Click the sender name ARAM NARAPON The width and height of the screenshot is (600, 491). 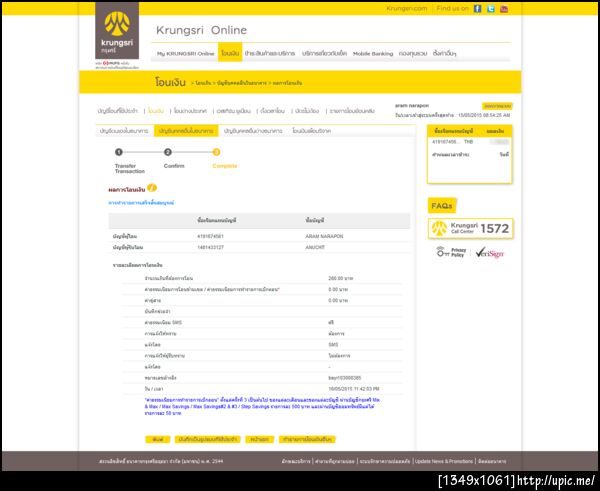pyautogui.click(x=324, y=237)
